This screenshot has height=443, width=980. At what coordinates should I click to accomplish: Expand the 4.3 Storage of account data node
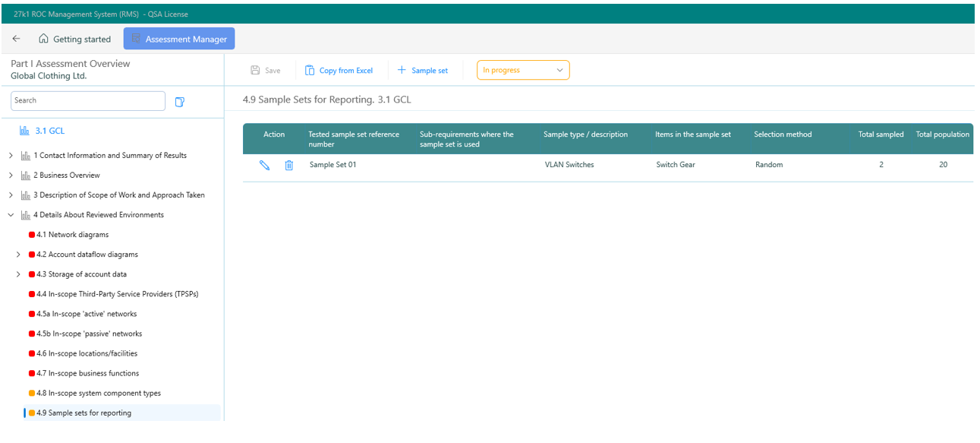tap(18, 274)
